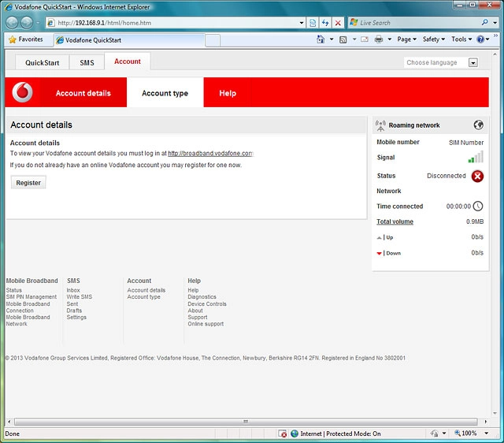The image size is (504, 443).
Task: Click the Roaming network globe icon
Action: 478,125
